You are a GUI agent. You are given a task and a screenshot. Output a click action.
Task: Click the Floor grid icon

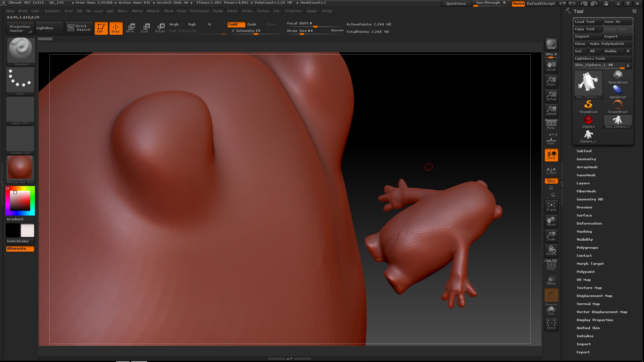coord(551,140)
